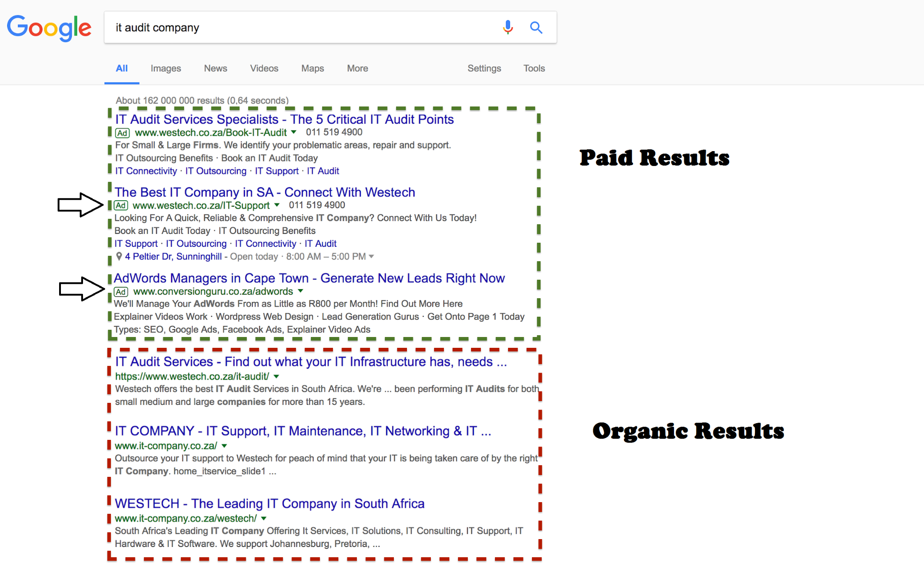The image size is (924, 563).
Task: Open the Maps tab
Action: click(312, 68)
